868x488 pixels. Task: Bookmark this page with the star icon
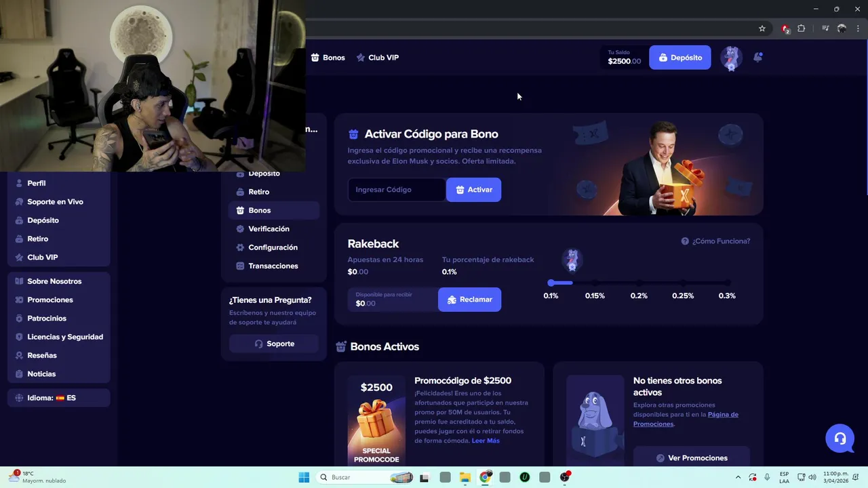tap(762, 28)
